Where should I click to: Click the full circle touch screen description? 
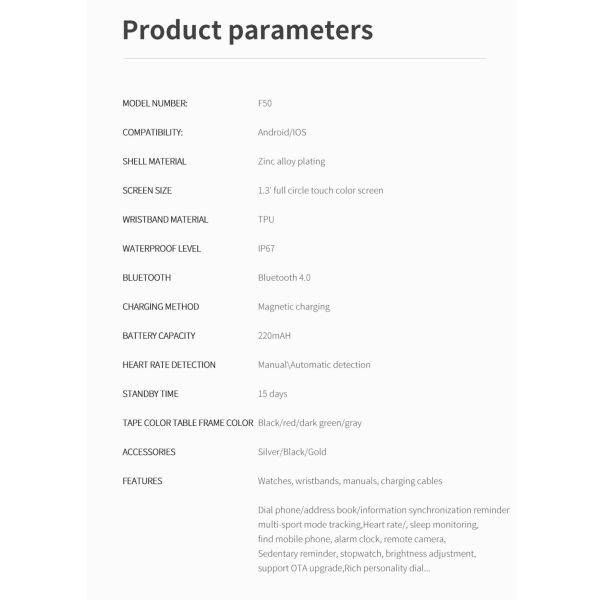click(x=320, y=190)
